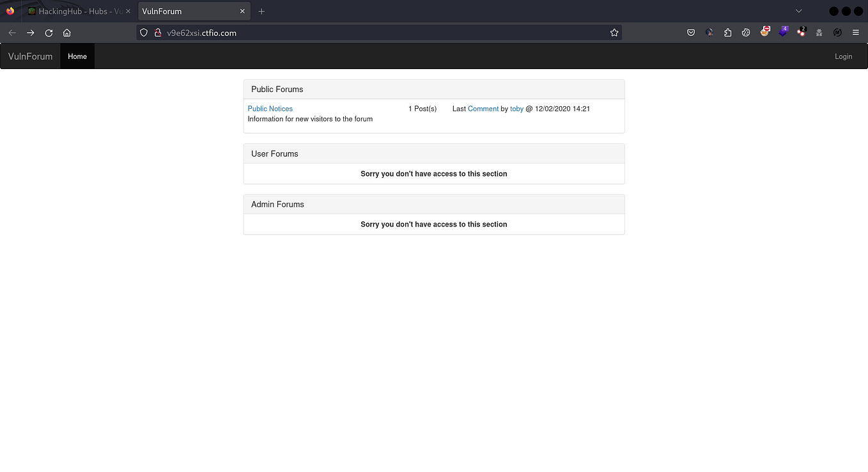Click the shield tracking protection icon
Image resolution: width=868 pixels, height=472 pixels.
[143, 32]
